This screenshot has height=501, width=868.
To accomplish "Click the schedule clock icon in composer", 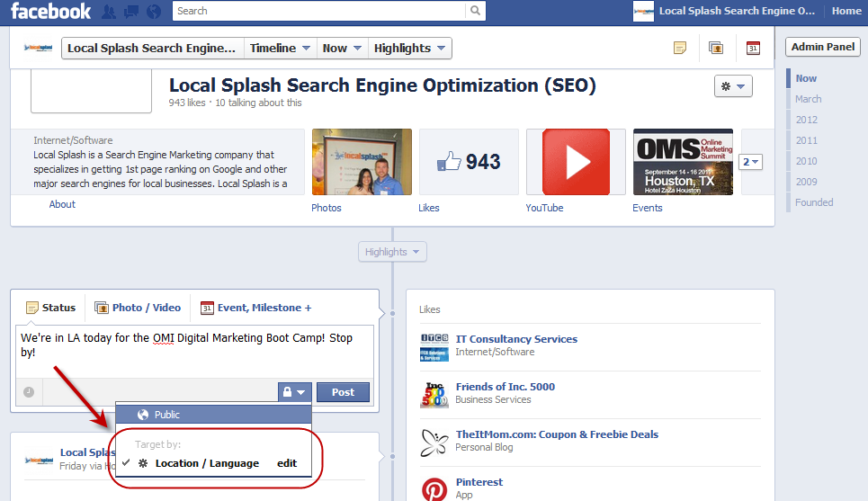I will pos(29,392).
